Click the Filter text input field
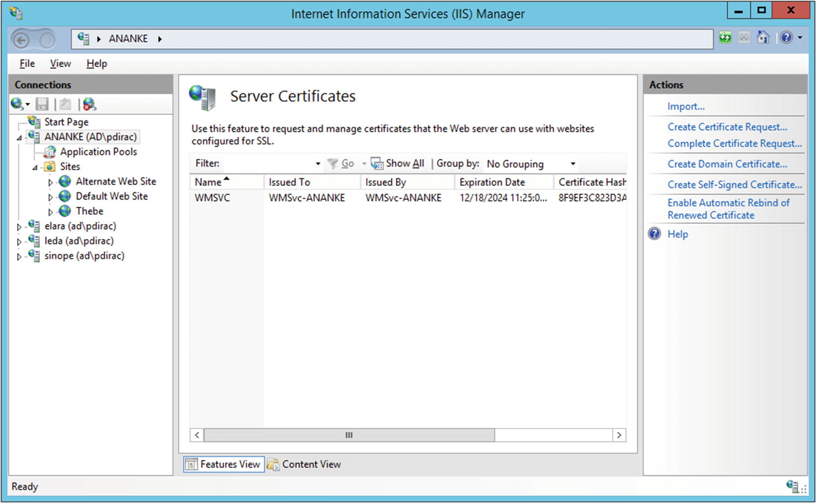The height and width of the screenshot is (504, 817). pos(268,164)
